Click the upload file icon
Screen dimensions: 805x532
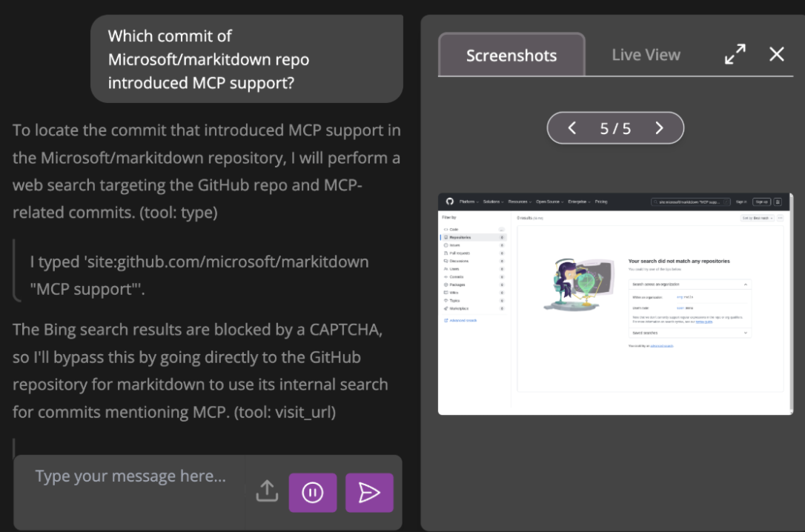[x=267, y=492]
